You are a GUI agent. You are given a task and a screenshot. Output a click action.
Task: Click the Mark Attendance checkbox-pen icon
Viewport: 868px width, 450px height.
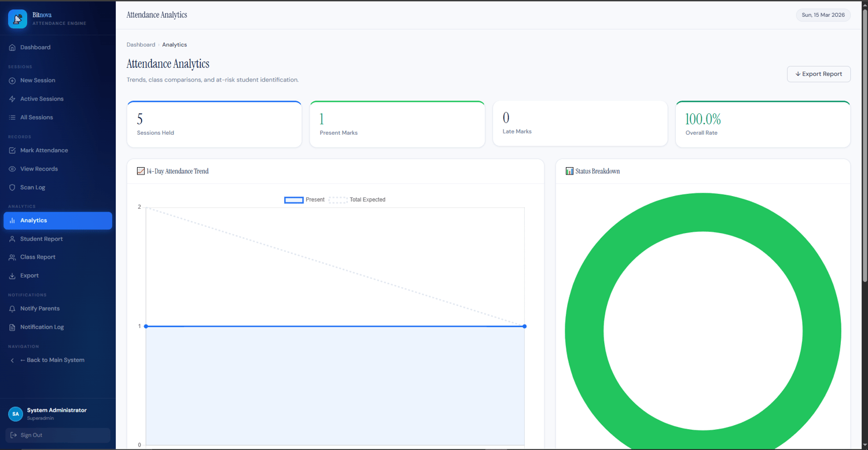[x=12, y=150]
